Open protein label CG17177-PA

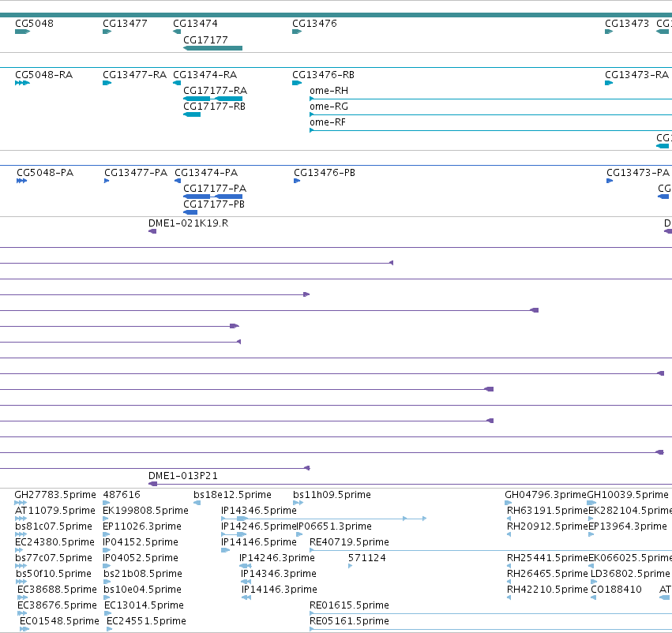point(215,189)
